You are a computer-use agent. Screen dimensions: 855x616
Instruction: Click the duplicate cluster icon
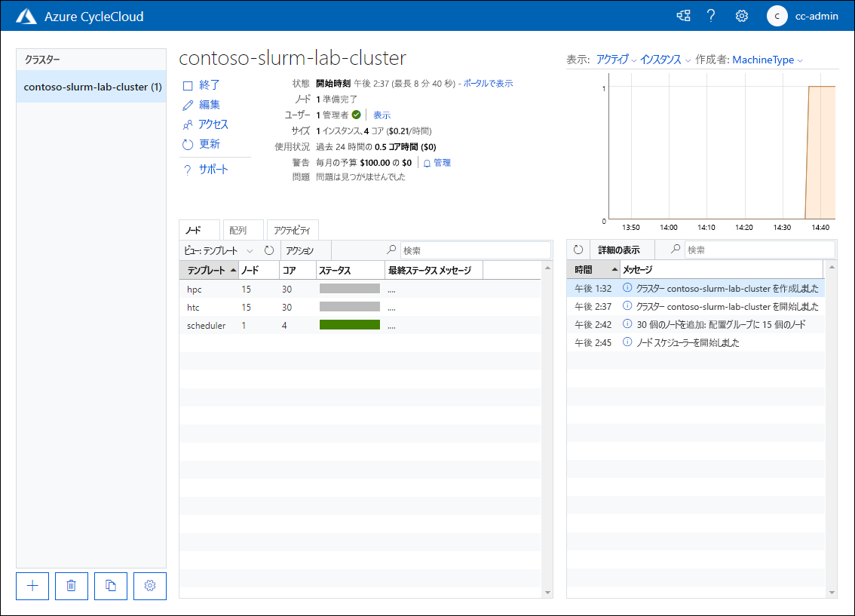pyautogui.click(x=110, y=586)
